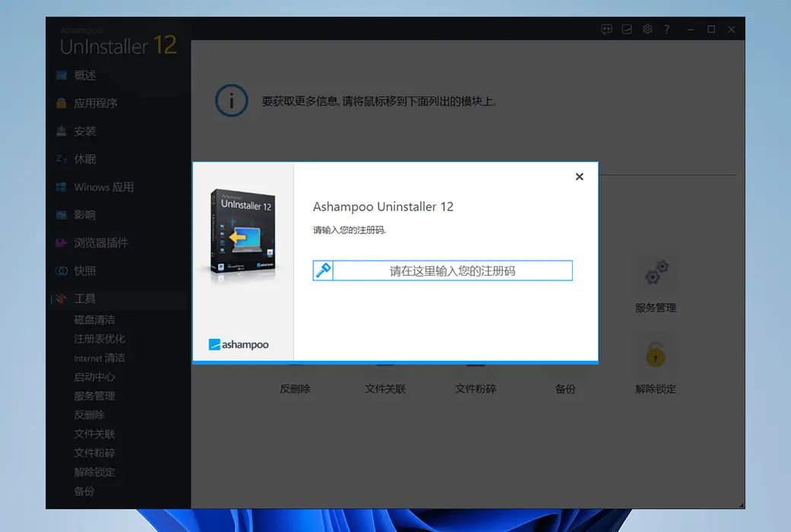Click the 浏览器插件 plugin icon
The image size is (791, 532).
[x=61, y=243]
